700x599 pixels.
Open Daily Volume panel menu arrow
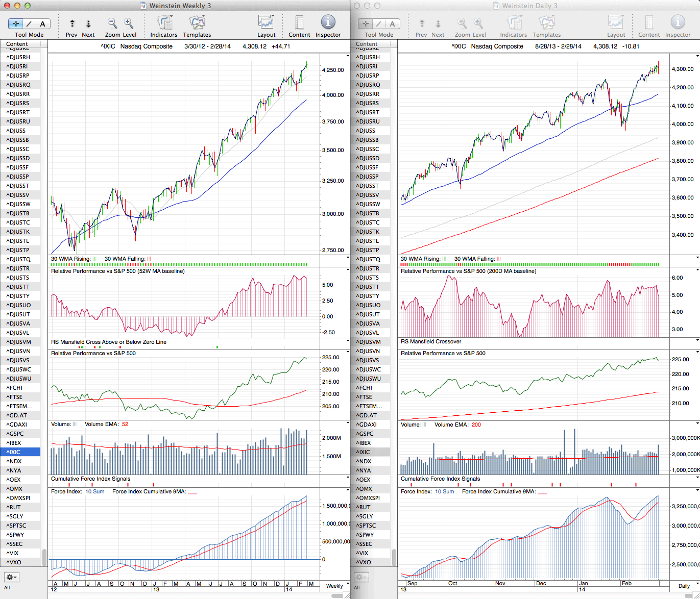click(x=697, y=423)
